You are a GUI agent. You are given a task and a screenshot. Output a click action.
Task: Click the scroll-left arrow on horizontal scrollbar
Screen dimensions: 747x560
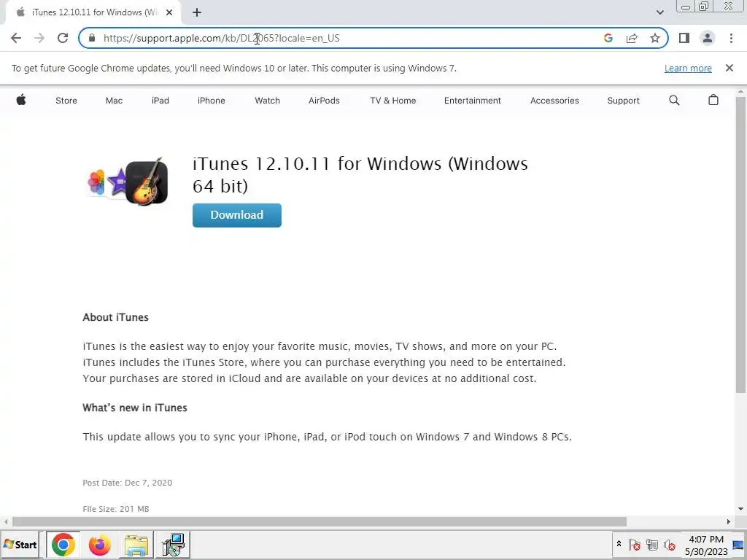(5, 522)
